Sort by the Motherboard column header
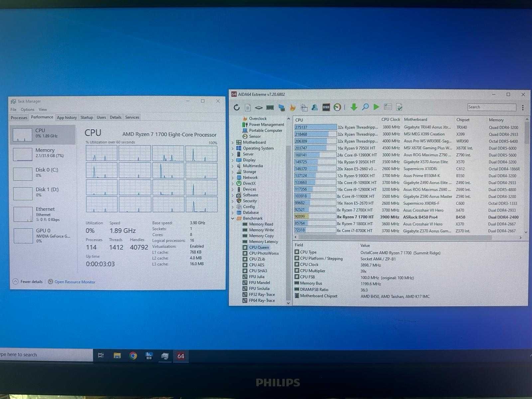Viewport: 532px width, 399px height. tap(415, 119)
